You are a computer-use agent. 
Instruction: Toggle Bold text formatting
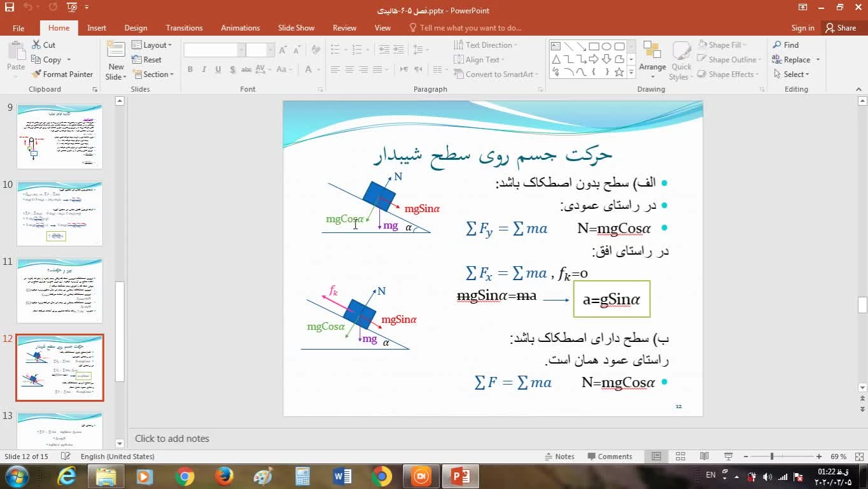[190, 70]
